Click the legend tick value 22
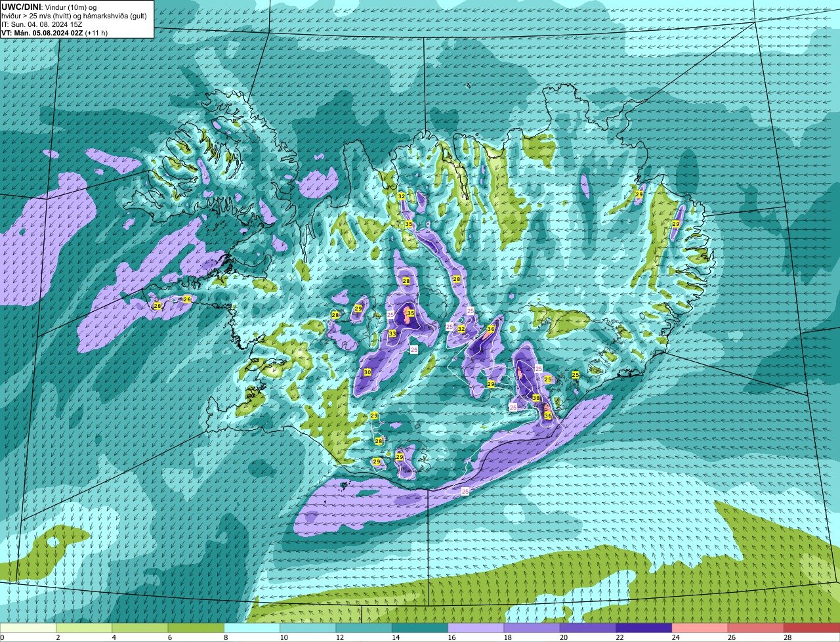The height and width of the screenshot is (642, 840). [x=619, y=637]
